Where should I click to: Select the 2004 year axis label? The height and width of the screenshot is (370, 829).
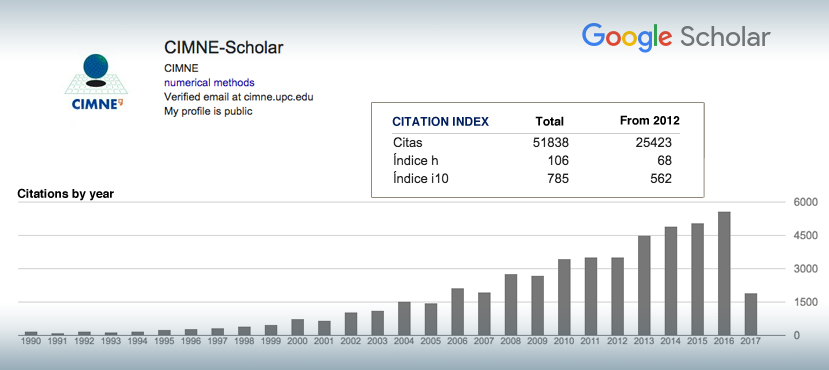[404, 341]
